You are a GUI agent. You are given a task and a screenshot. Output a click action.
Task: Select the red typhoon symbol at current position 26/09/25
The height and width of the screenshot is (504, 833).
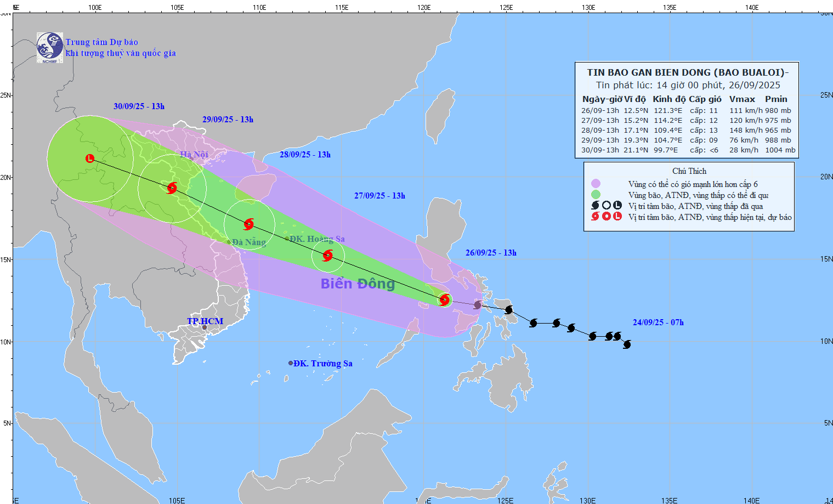coord(444,299)
